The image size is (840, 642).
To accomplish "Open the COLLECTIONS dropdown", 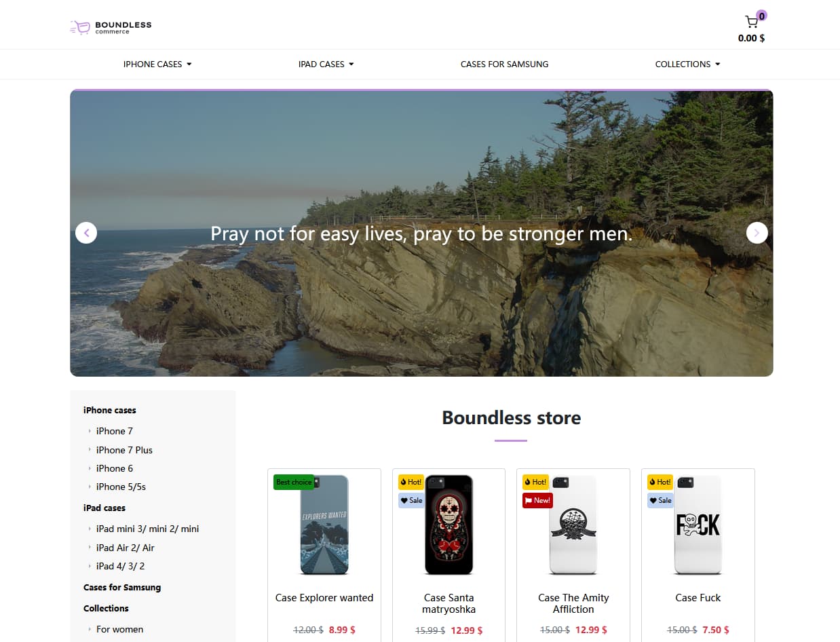I will click(x=687, y=64).
